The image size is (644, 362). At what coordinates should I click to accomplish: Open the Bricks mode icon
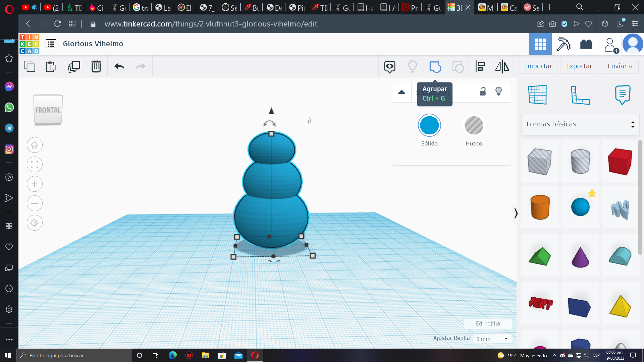586,44
